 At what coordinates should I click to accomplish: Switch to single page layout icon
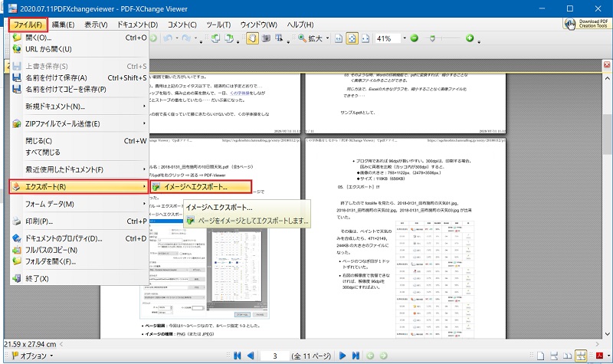pos(541,356)
